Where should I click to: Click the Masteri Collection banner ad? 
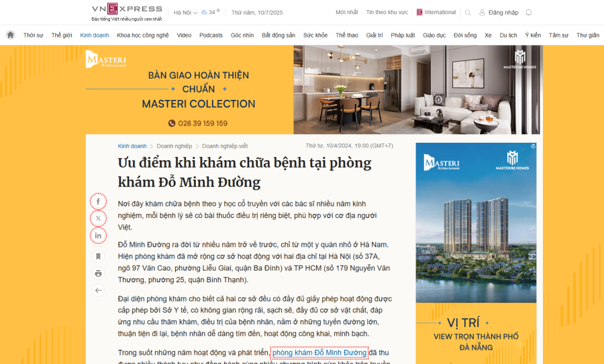click(x=313, y=90)
